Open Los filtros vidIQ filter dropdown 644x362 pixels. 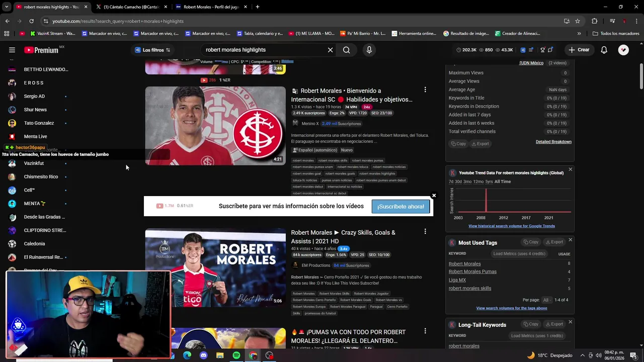click(x=152, y=50)
